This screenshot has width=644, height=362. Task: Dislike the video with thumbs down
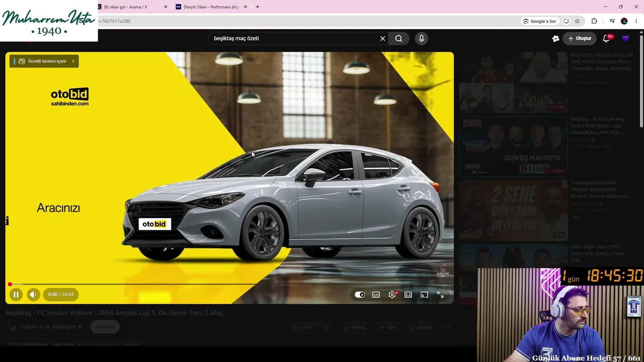(x=326, y=327)
